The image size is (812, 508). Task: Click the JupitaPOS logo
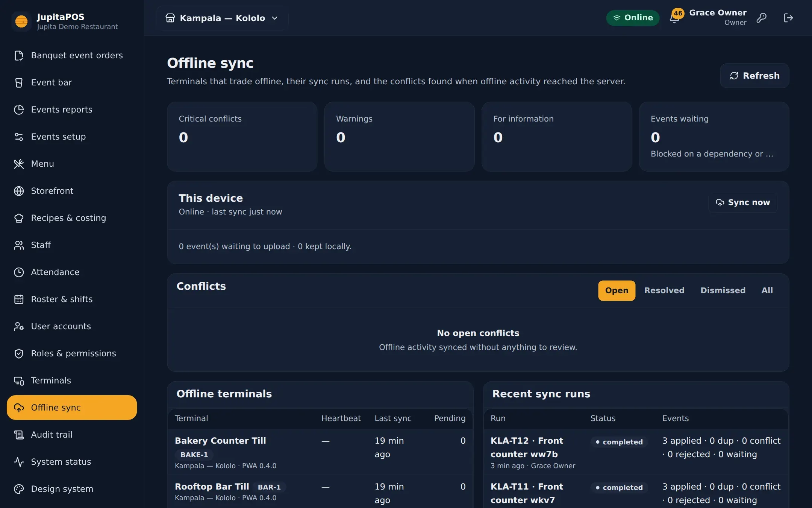(21, 21)
